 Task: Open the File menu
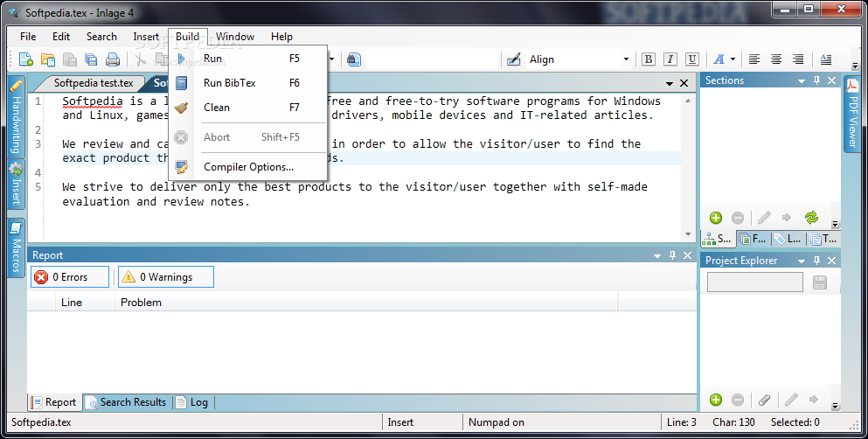tap(28, 37)
